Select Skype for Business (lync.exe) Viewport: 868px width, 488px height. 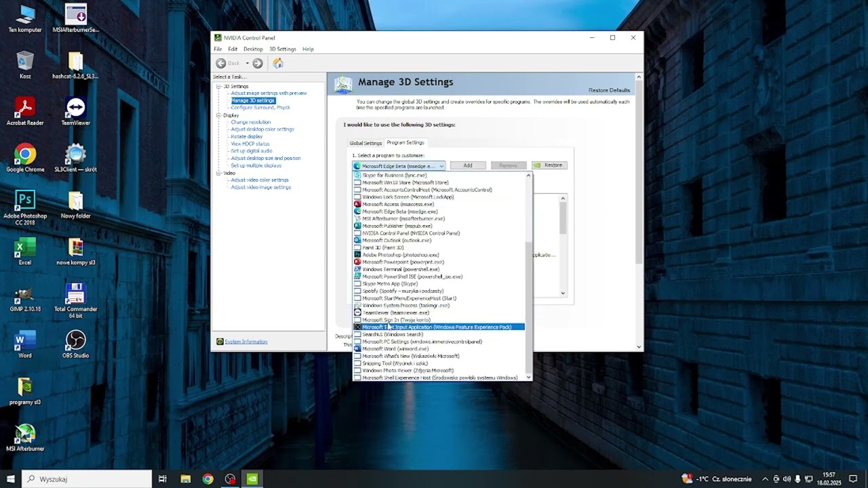pos(439,176)
